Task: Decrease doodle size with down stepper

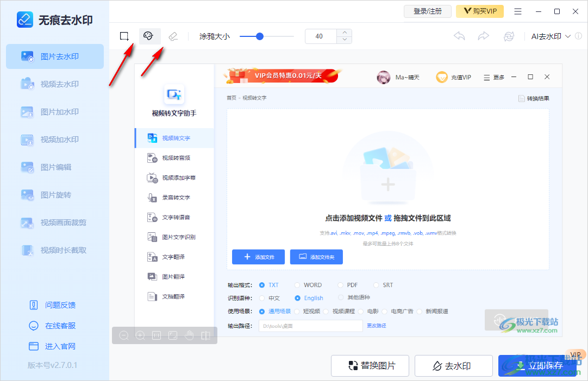Action: tap(345, 40)
